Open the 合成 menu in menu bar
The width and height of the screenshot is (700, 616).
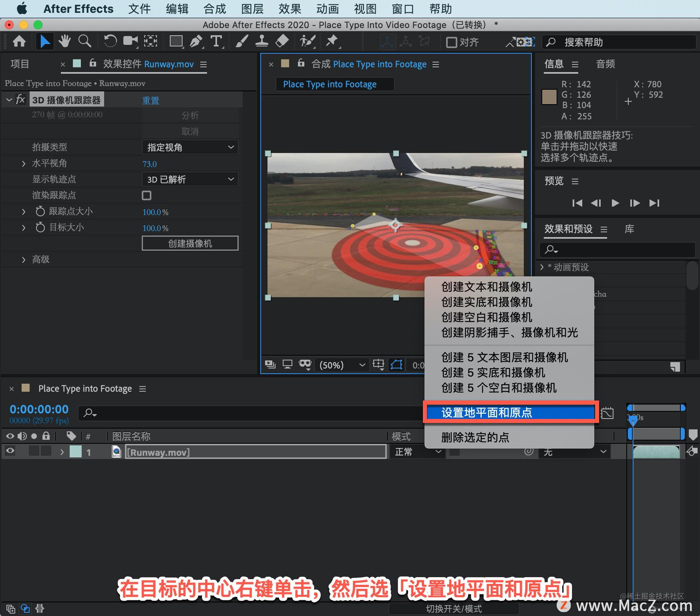[215, 9]
